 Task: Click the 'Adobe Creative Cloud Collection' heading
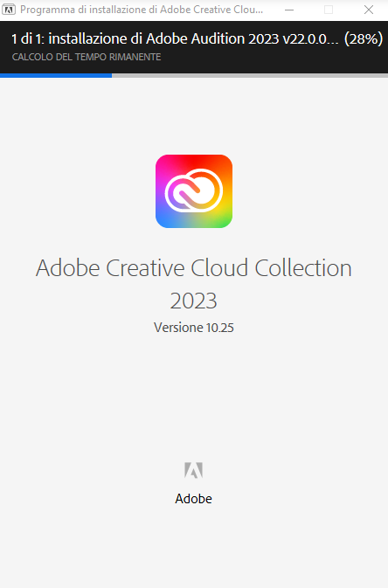[x=194, y=268]
